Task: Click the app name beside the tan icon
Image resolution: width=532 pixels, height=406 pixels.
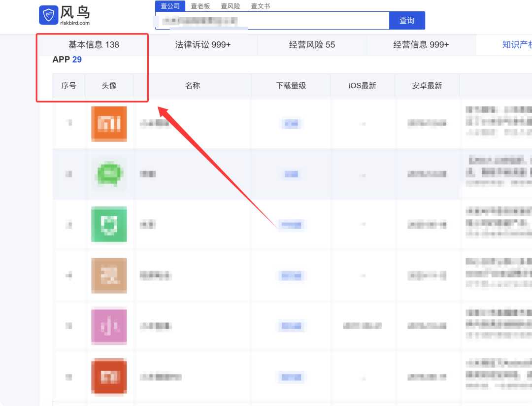Action: click(x=155, y=275)
